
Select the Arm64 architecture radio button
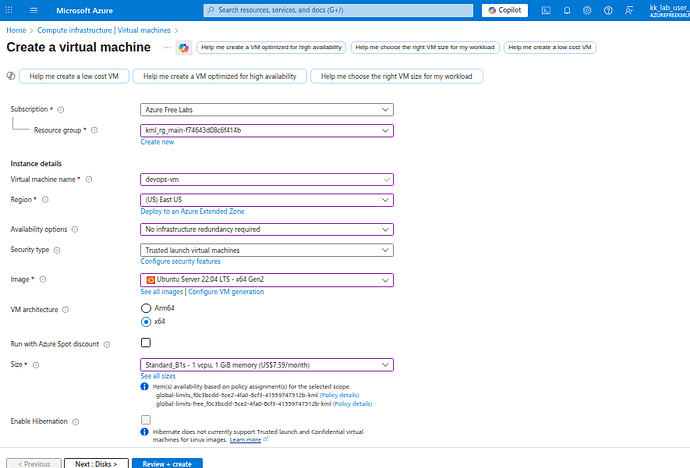[146, 308]
